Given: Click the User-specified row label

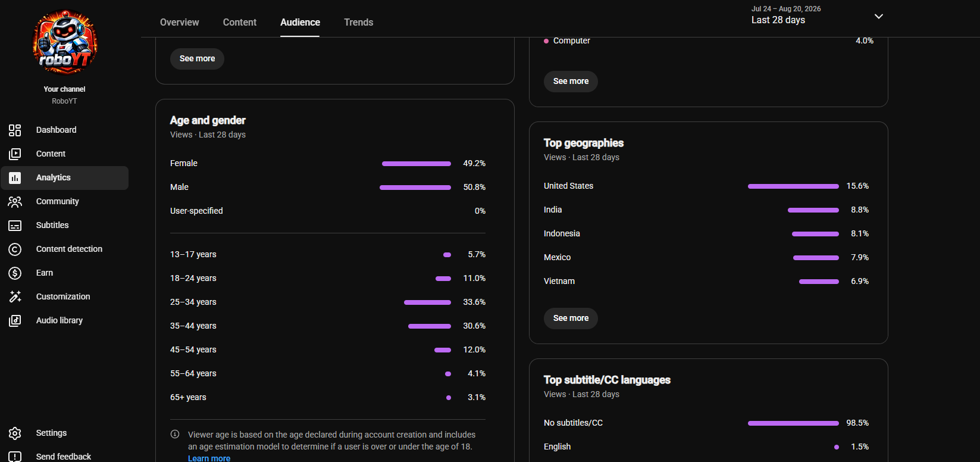Looking at the screenshot, I should tap(196, 211).
